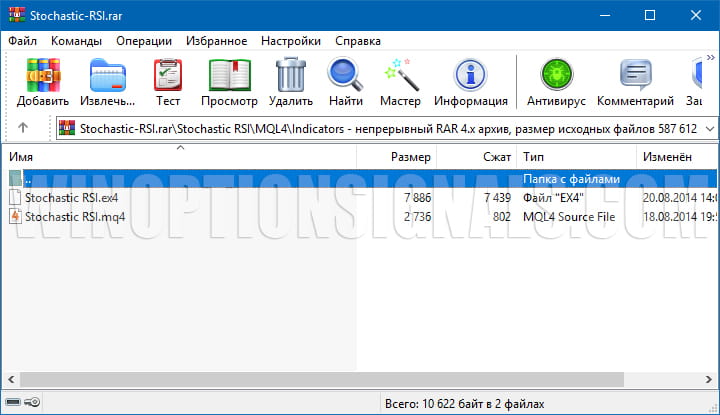Open the Избранное menu
The width and height of the screenshot is (720, 415).
point(215,41)
